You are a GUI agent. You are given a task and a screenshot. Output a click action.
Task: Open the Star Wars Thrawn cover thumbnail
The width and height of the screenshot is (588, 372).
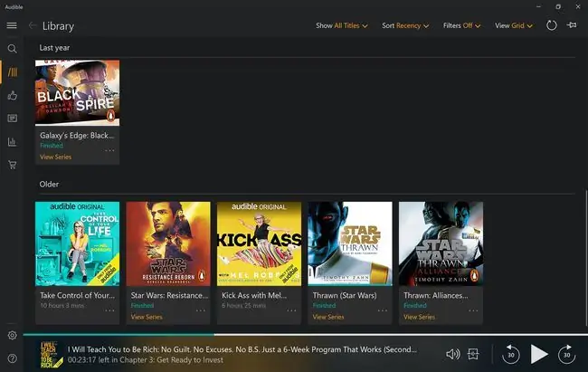[350, 243]
